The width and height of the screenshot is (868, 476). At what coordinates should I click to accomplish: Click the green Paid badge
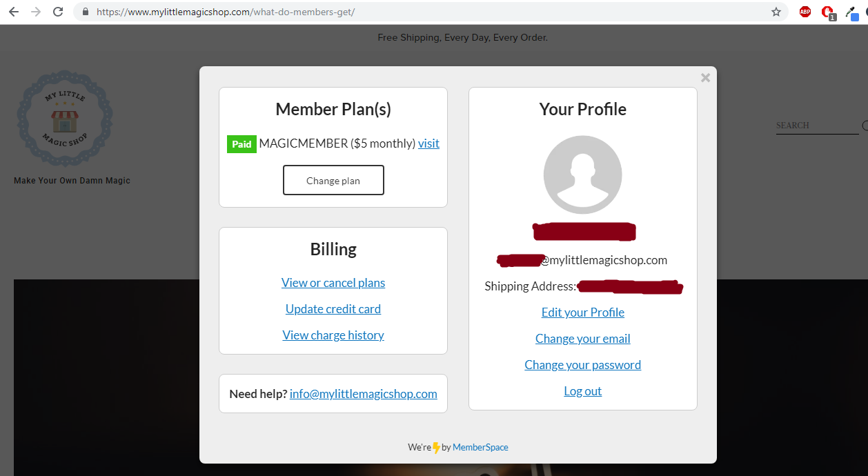coord(241,143)
